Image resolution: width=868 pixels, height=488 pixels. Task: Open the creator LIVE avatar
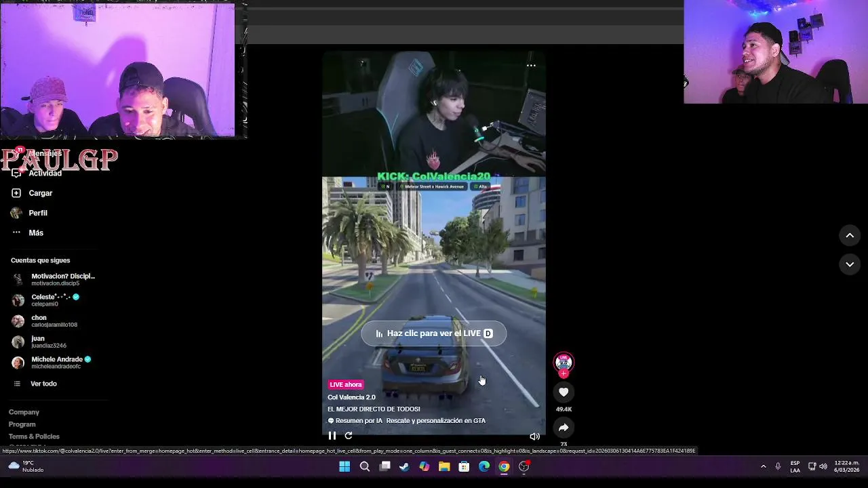coord(564,361)
